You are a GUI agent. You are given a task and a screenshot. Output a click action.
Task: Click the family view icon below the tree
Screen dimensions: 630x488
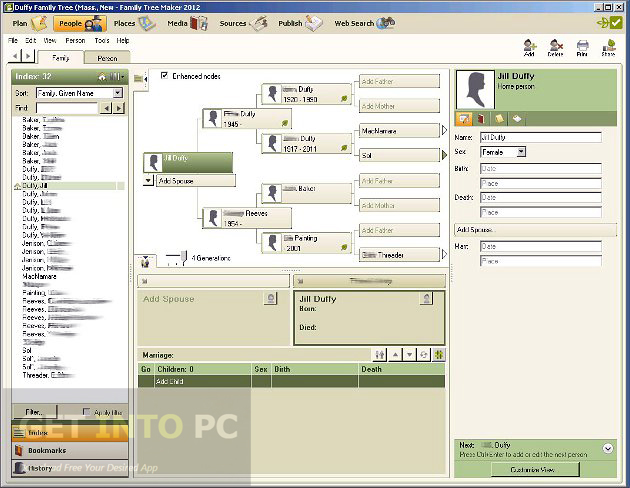coord(145,261)
